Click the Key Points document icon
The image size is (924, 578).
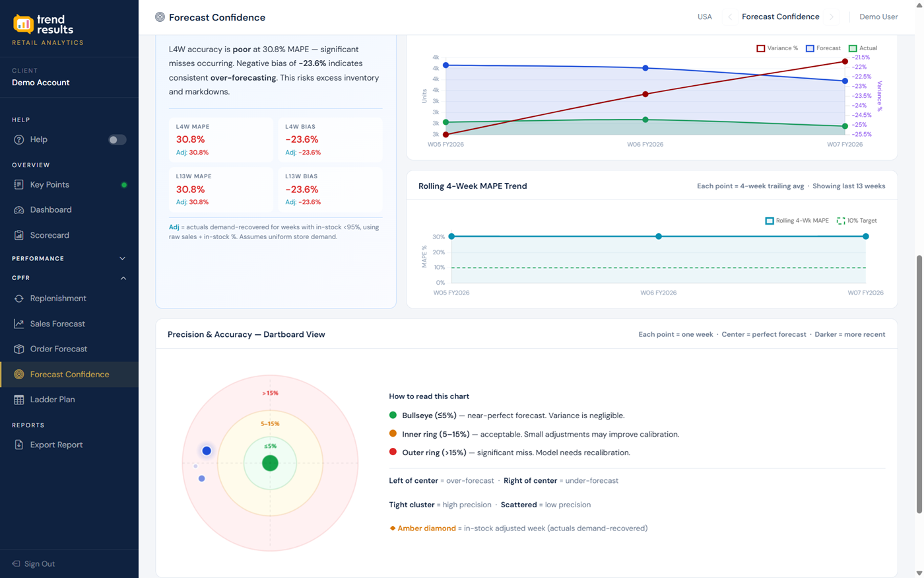coord(18,185)
